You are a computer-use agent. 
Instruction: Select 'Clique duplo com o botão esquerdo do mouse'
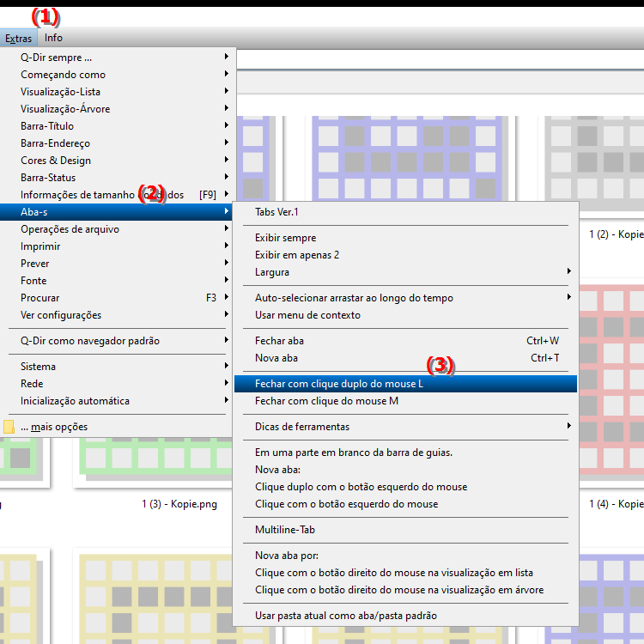[x=405, y=487]
